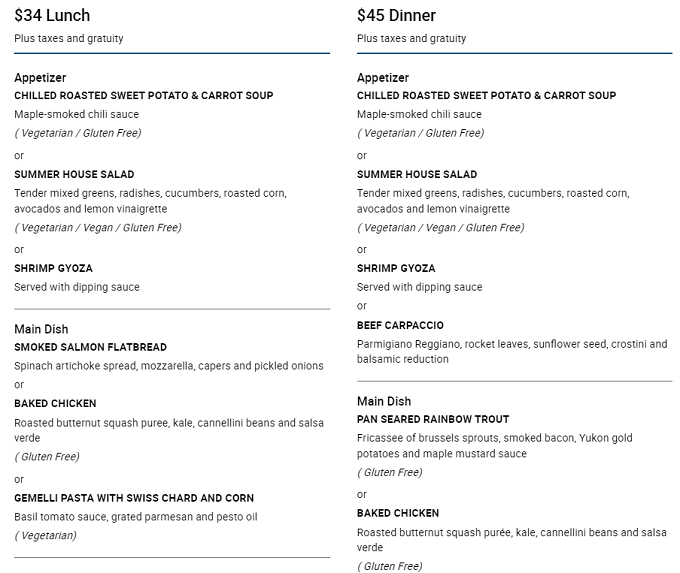This screenshot has height=573, width=680.
Task: Click Shrimp Gyoza in Dinner appetizers
Action: [x=396, y=268]
